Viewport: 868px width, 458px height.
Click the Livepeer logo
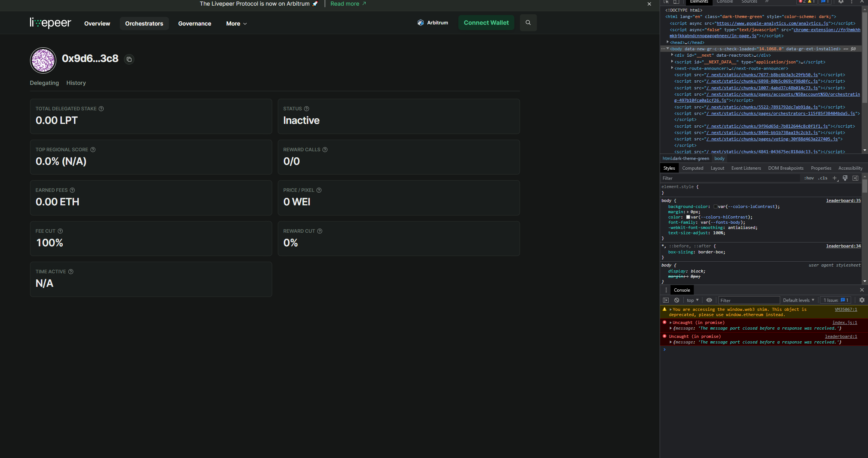point(50,23)
